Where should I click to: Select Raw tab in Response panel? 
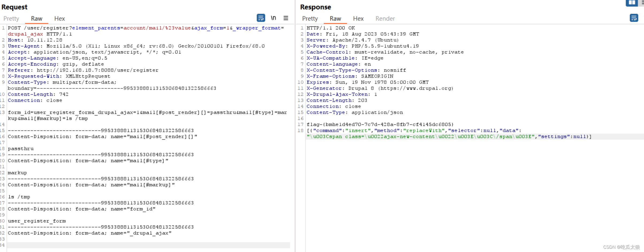[x=335, y=18]
